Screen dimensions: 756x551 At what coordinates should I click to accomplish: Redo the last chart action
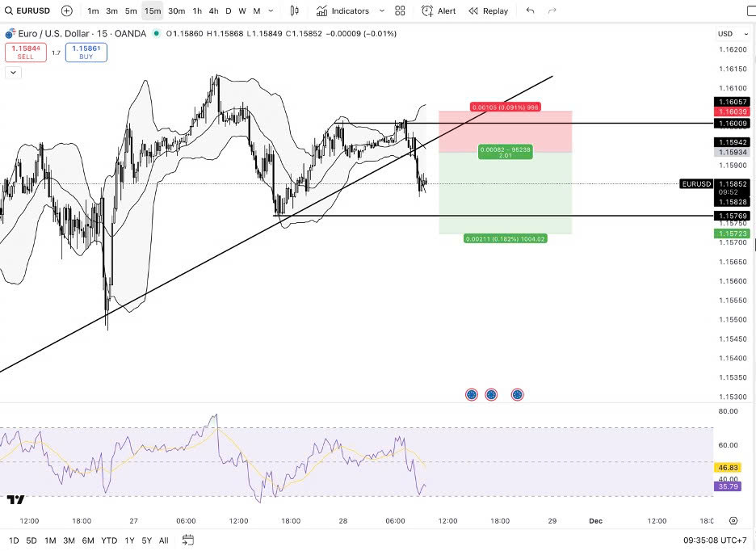pos(552,11)
